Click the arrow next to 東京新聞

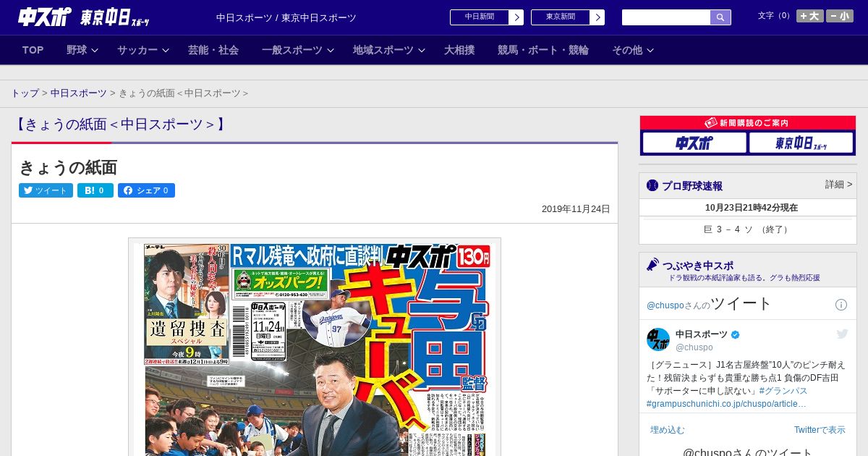point(597,17)
